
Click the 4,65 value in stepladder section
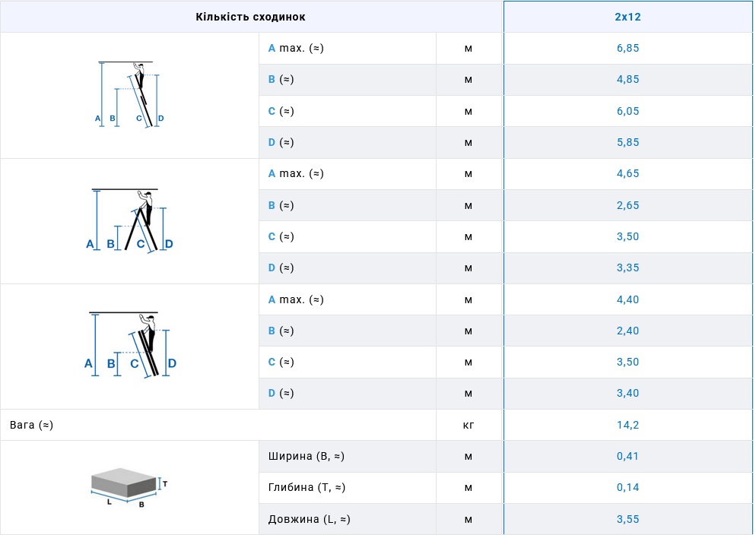pos(627,173)
